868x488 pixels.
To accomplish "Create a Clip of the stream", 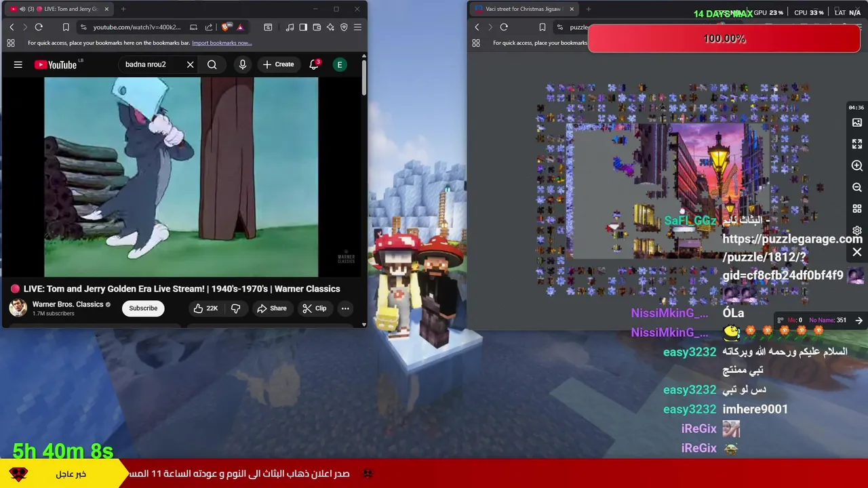I will coord(315,308).
